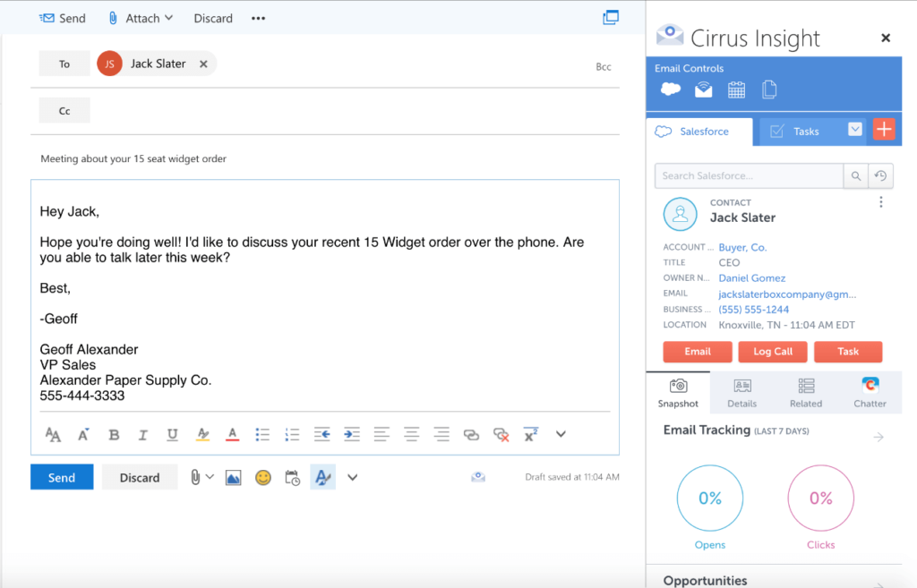917x588 pixels.
Task: Open the attach options arrow near paperclip
Action: pyautogui.click(x=210, y=478)
